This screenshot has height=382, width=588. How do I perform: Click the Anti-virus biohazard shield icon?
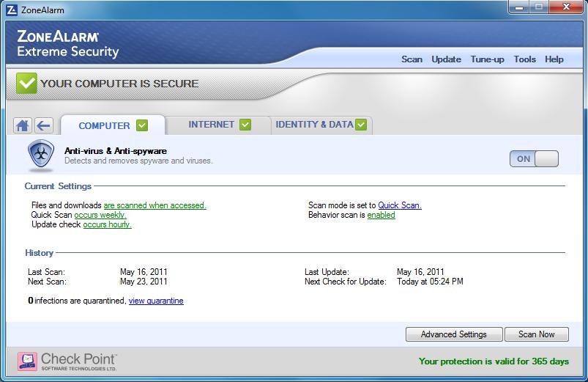(x=41, y=155)
